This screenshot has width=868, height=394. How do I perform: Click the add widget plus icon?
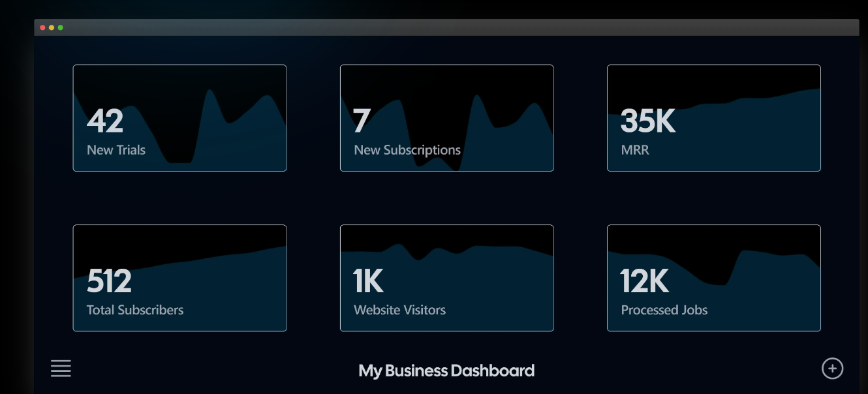(832, 369)
